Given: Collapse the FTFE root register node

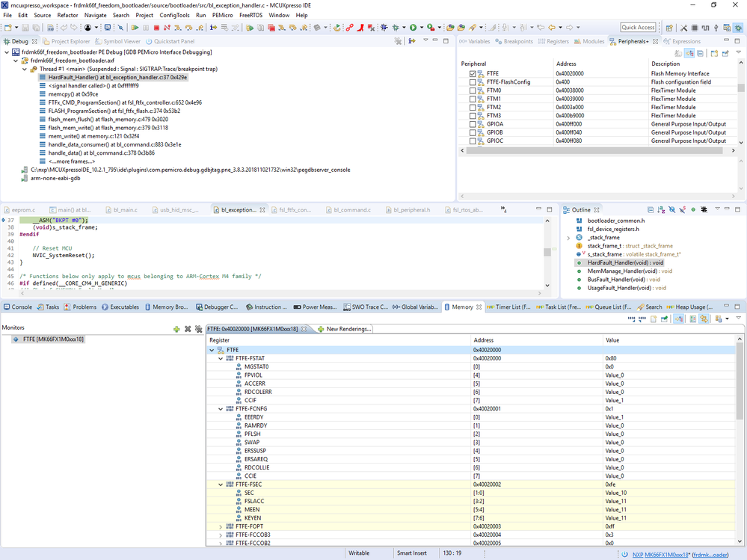Looking at the screenshot, I should click(212, 350).
